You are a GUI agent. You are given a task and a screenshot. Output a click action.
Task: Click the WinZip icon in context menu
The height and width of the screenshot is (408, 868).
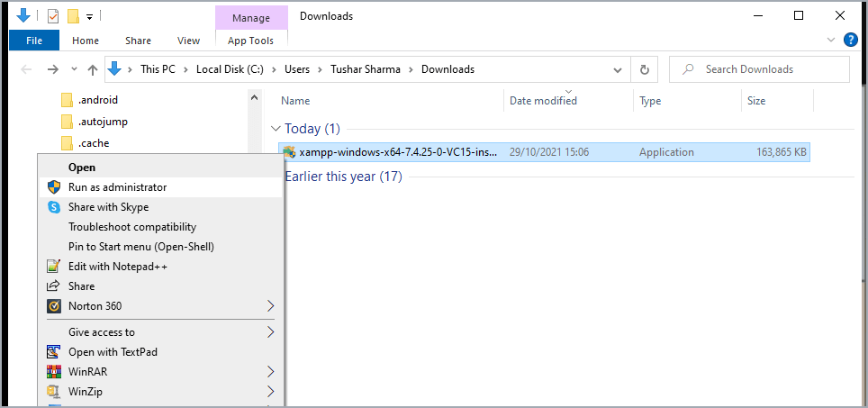pyautogui.click(x=54, y=392)
